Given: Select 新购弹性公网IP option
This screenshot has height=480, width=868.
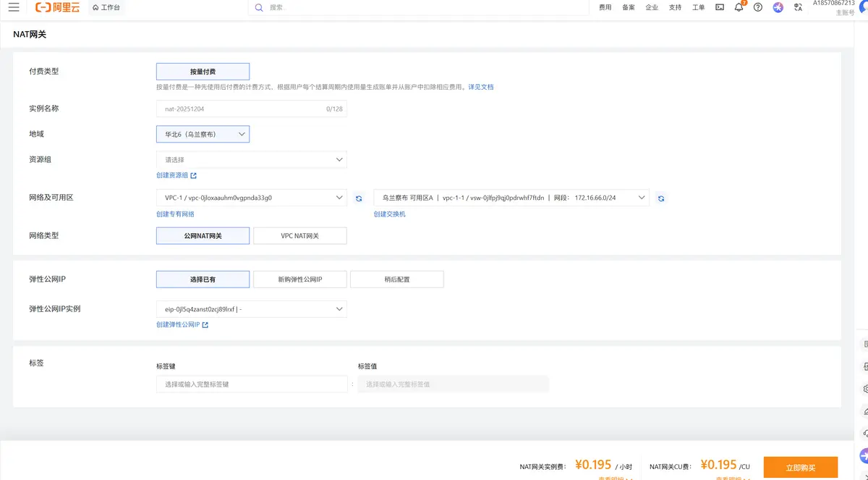Looking at the screenshot, I should tap(299, 279).
